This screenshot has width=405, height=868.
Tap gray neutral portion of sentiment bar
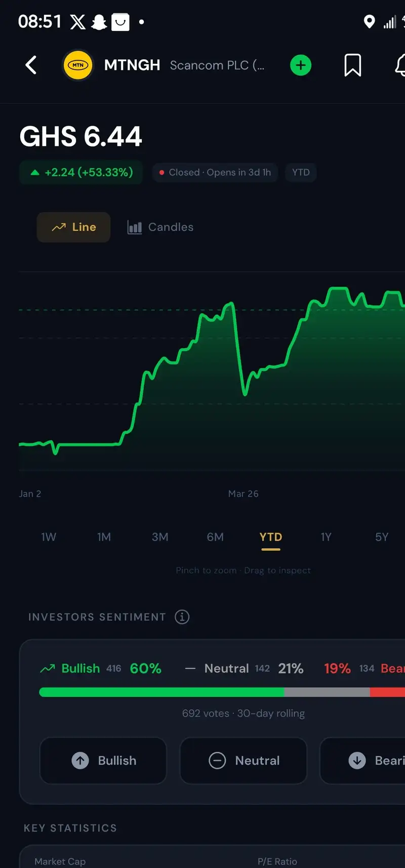(327, 692)
